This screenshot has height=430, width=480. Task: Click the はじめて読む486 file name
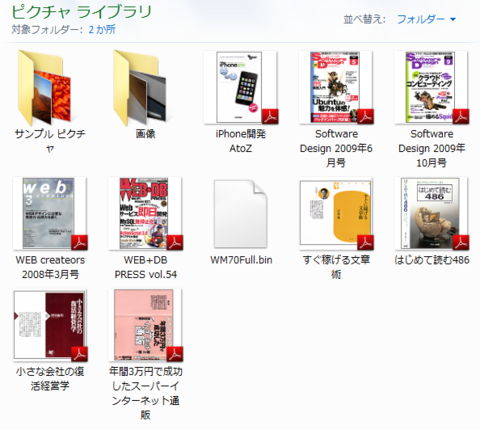tap(432, 260)
